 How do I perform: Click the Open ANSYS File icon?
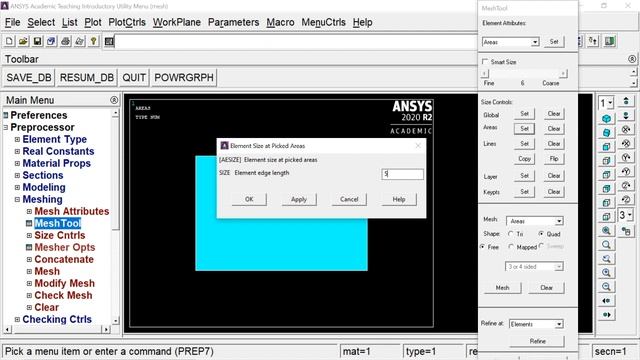click(23, 41)
